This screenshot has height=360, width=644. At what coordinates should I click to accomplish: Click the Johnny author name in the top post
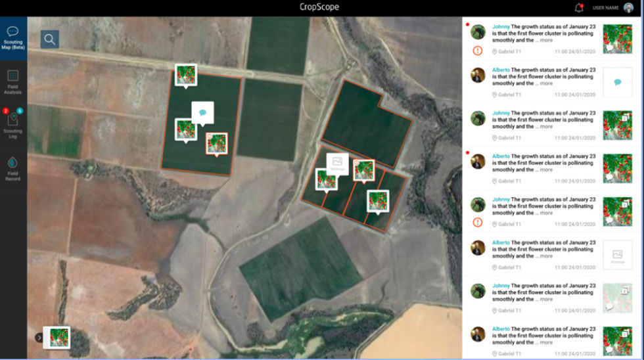(x=501, y=27)
